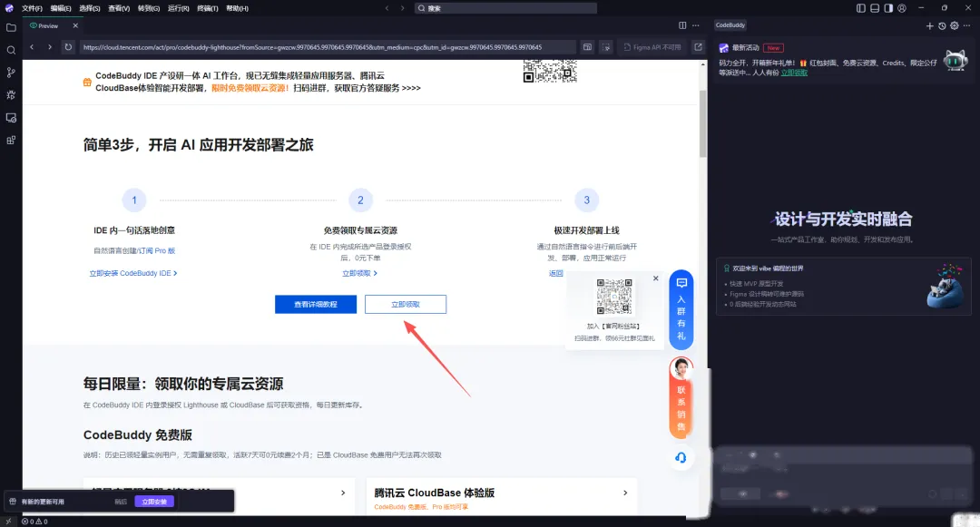Click the preview page vertical scrollbar
This screenshot has width=980, height=527.
tap(702, 123)
